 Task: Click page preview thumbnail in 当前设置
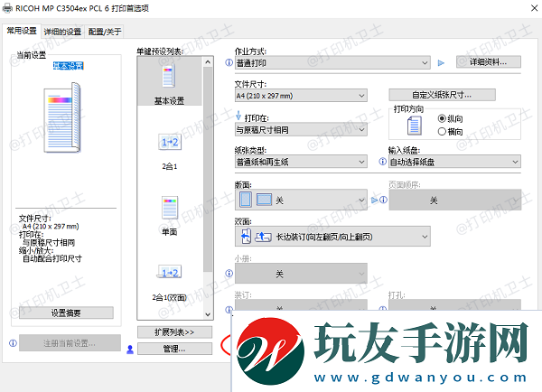pos(62,117)
